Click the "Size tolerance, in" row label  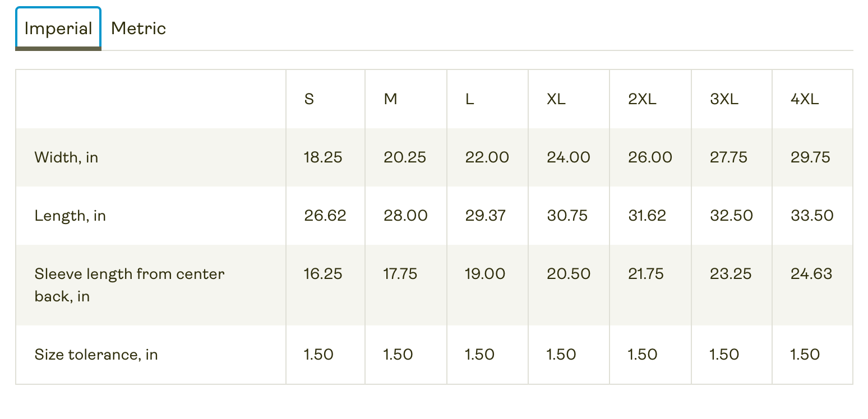tap(96, 355)
